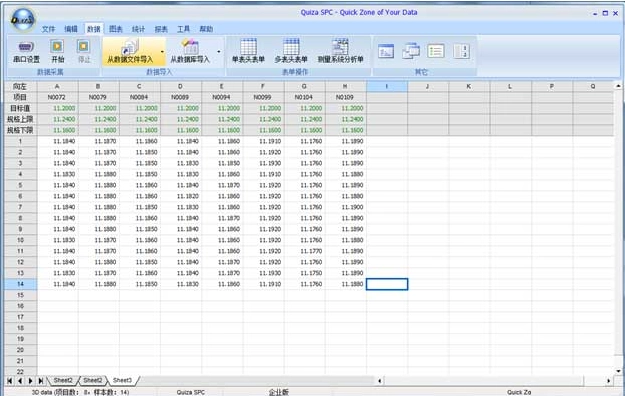The height and width of the screenshot is (396, 625).
Task: Select column header H
Action: 345,86
